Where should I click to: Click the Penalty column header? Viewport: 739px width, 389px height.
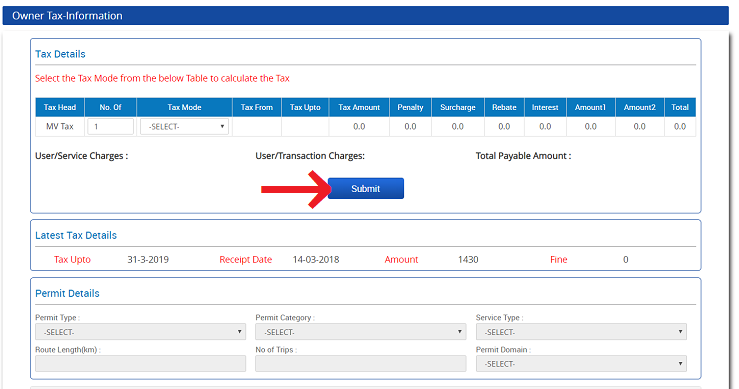(x=411, y=108)
